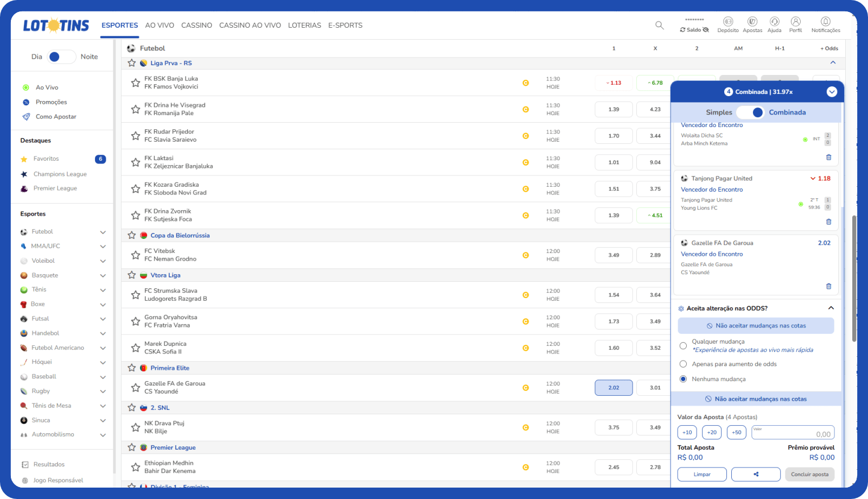Toggle the Dia/Noite theme switch
Screen dimensions: 868x499
click(61, 57)
